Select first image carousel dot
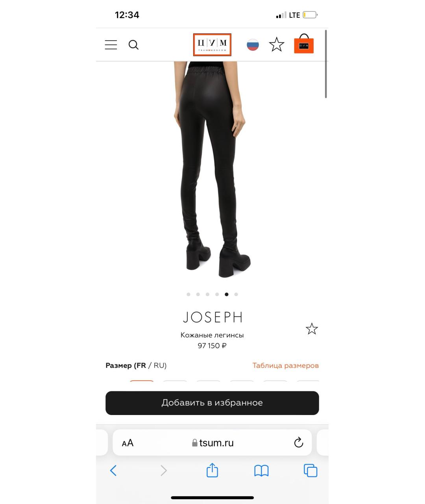Image resolution: width=425 pixels, height=504 pixels. [188, 294]
